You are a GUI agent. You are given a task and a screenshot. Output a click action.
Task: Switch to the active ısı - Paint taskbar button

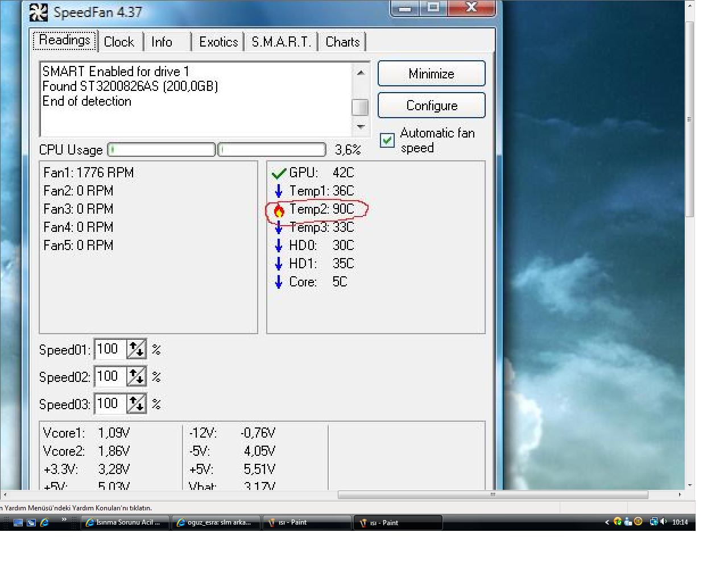click(399, 522)
